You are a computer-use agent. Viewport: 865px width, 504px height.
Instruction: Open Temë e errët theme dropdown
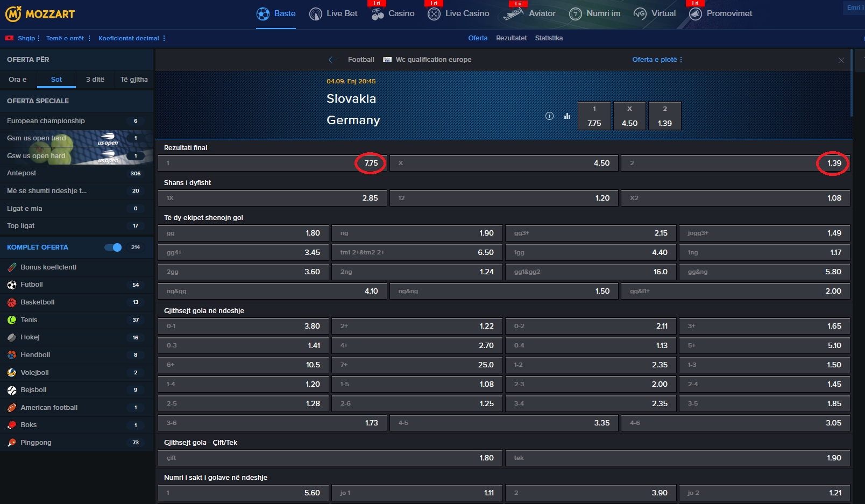[x=68, y=38]
